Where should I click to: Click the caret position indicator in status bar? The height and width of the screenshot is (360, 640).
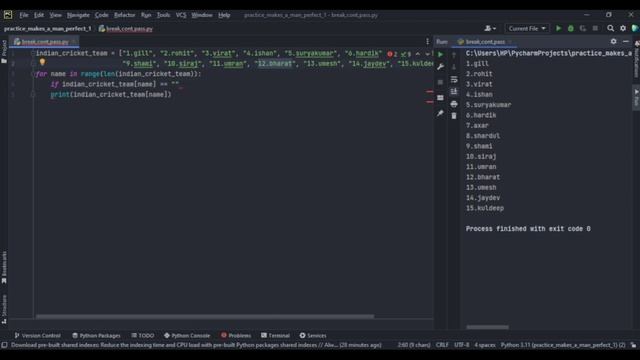414,345
